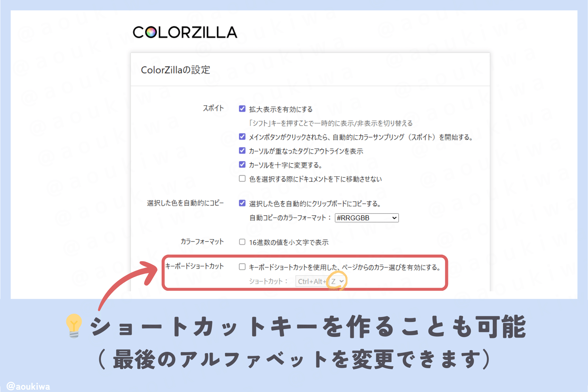Toggle メインボタンで自動カラーサンプリング開始 checkbox

pyautogui.click(x=242, y=137)
